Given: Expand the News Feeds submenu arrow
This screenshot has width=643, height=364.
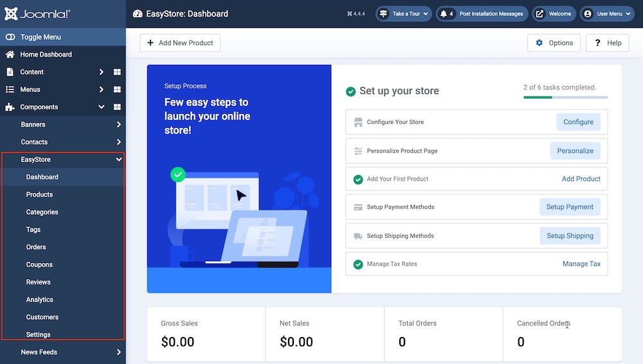Looking at the screenshot, I should click(118, 352).
